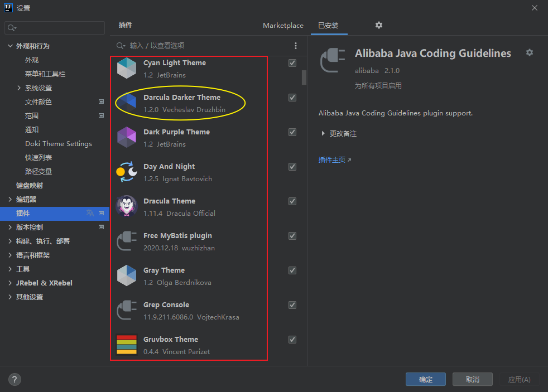Expand the 构建、执行、部署 section
This screenshot has width=548, height=392.
click(x=10, y=241)
